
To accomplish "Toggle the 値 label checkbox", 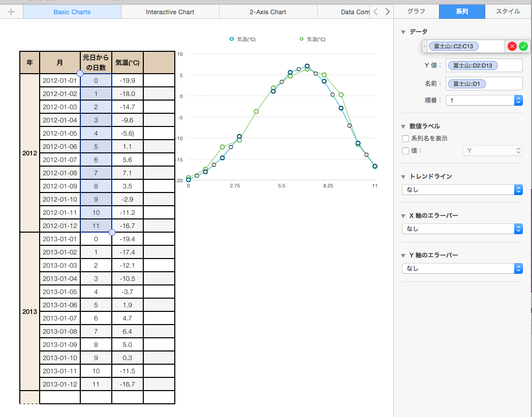I will pos(405,150).
